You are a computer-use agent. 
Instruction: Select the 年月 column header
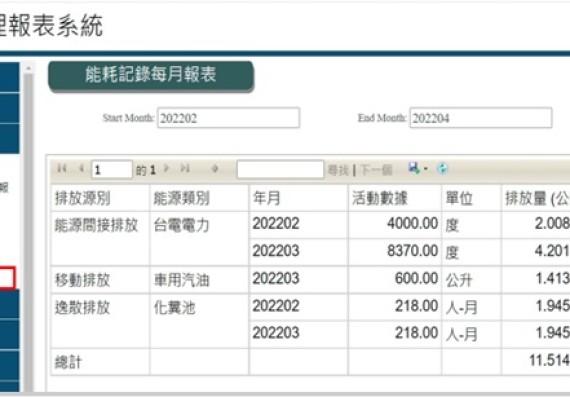coord(298,198)
